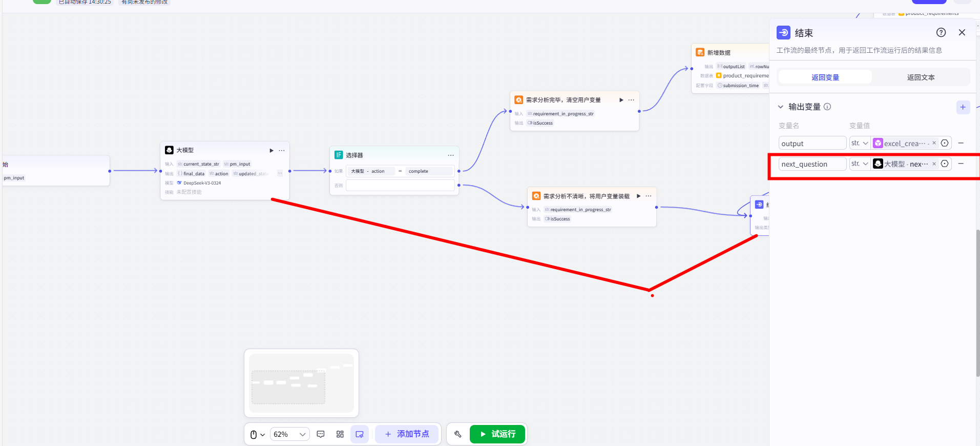Click the auto-layout grid icon
The width and height of the screenshot is (980, 446).
coord(340,434)
